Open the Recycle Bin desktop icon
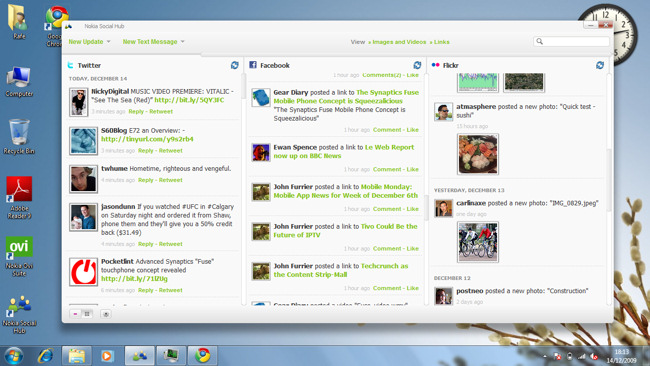Screen dimensions: 650x366 click(x=19, y=136)
